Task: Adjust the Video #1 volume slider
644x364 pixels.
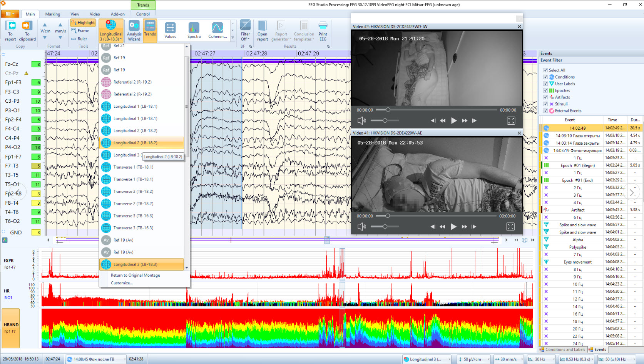Action: (385, 227)
